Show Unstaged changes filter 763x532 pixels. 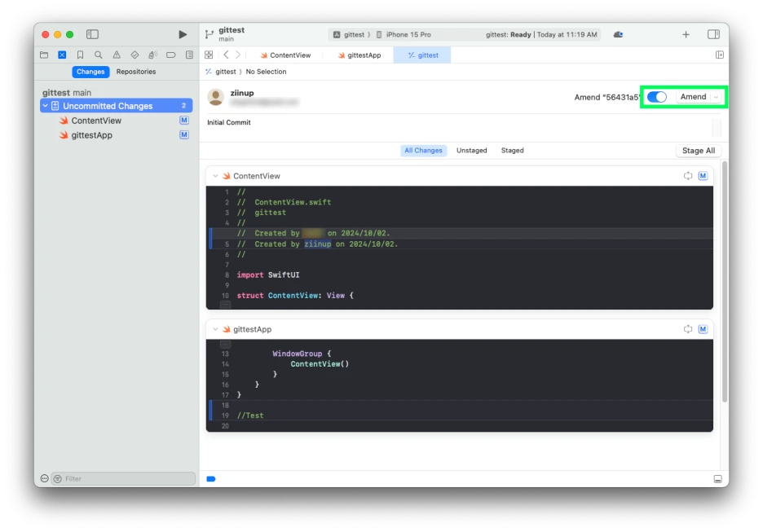click(x=471, y=150)
